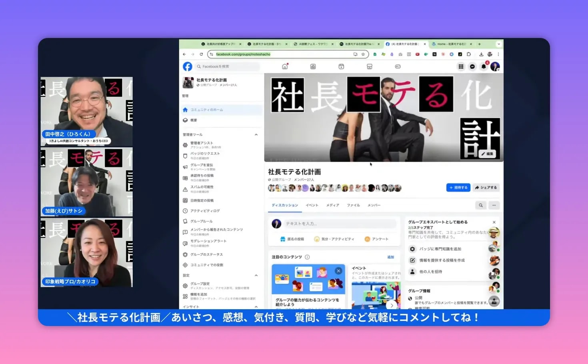This screenshot has height=364, width=588.
Task: Go to the Facebook home feed icon
Action: point(284,67)
